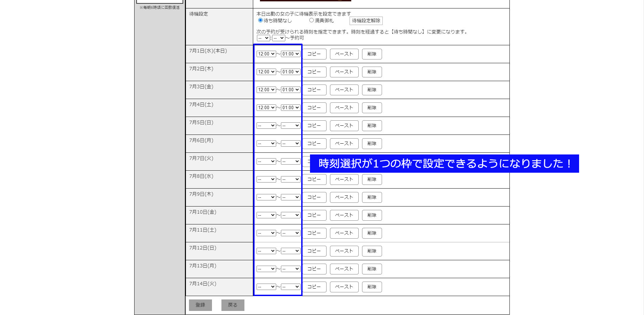
Task: Click ペースト on the 7月5日 row
Action: coord(344,125)
